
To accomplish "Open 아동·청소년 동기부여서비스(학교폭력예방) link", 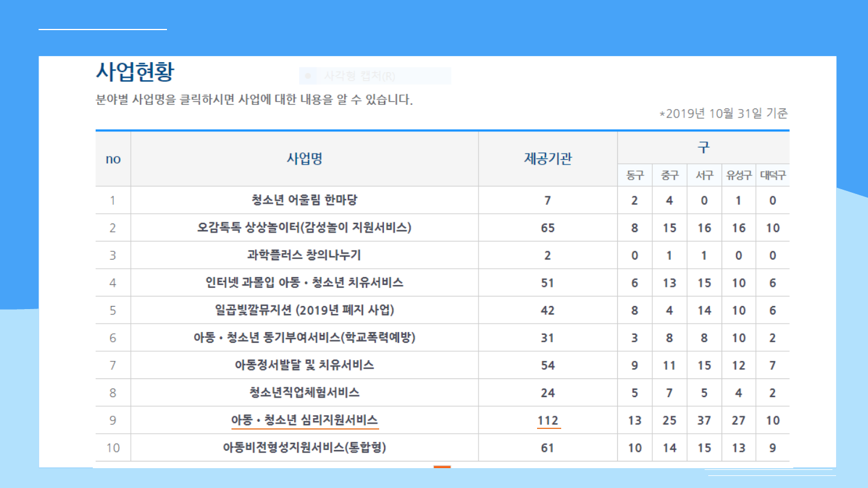I will coord(304,338).
